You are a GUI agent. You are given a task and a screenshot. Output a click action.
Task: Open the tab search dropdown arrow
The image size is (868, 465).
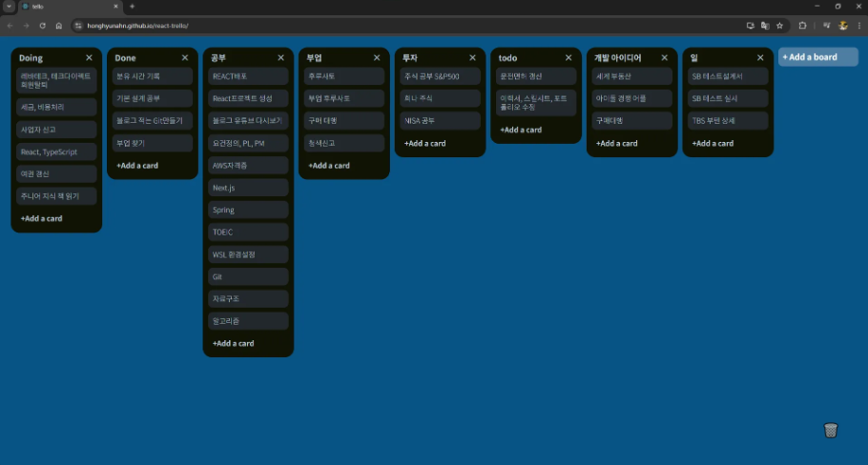pos(8,7)
